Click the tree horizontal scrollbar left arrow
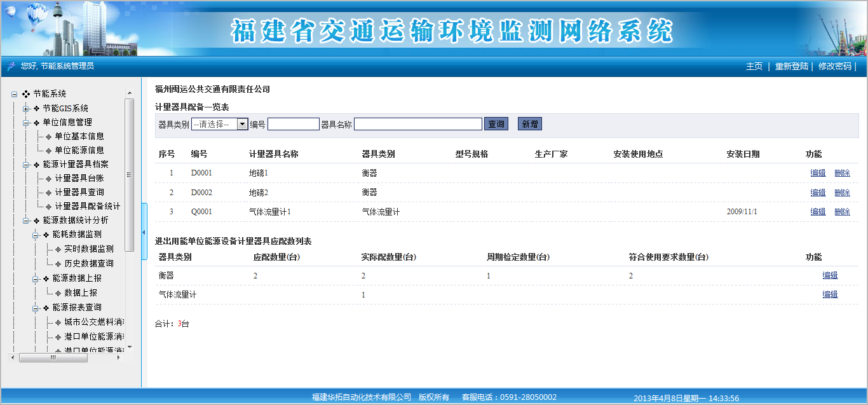The width and height of the screenshot is (868, 405). pyautogui.click(x=13, y=357)
